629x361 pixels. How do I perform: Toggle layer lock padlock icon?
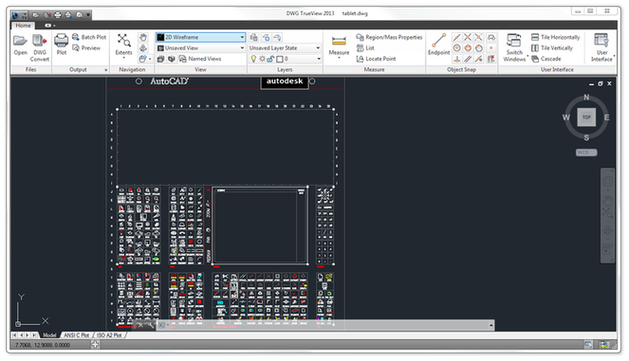pyautogui.click(x=271, y=59)
